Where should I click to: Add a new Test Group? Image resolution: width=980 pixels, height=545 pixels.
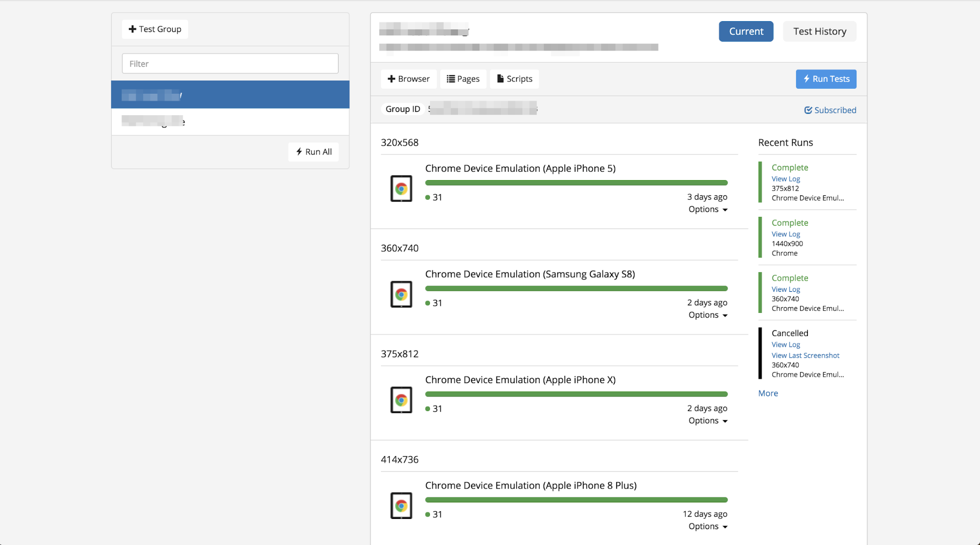[155, 29]
